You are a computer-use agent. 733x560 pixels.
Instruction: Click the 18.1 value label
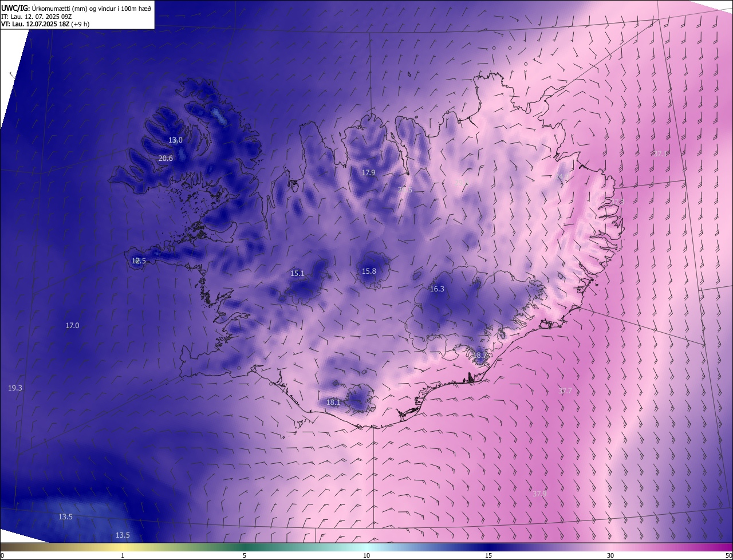pos(333,402)
